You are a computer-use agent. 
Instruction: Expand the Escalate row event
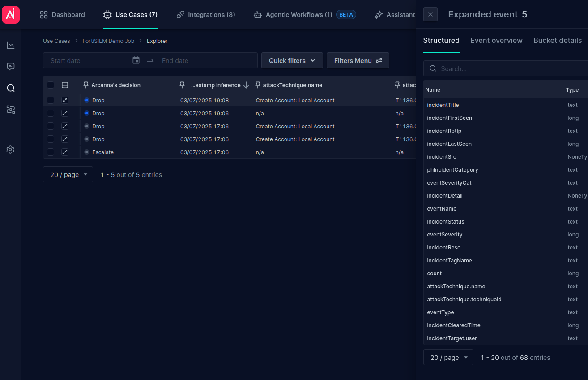pos(65,152)
